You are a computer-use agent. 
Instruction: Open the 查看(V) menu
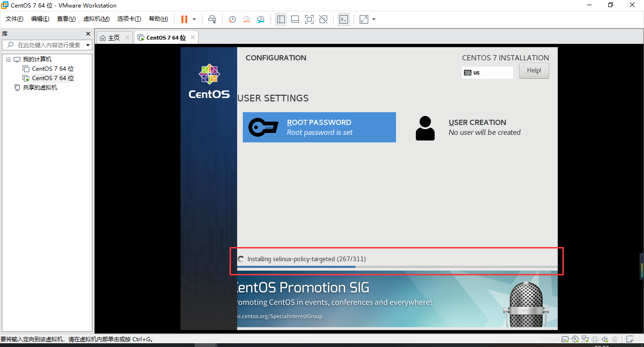tap(66, 19)
